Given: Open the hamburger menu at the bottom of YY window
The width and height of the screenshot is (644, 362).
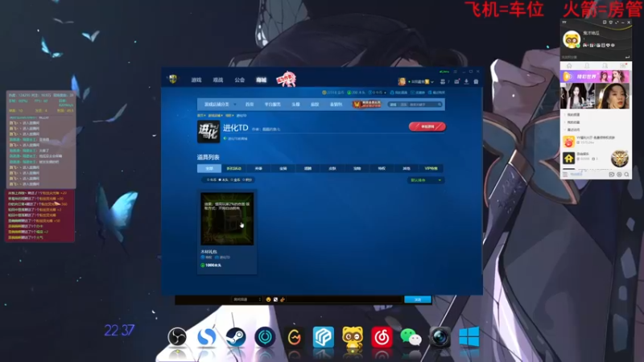Looking at the screenshot, I should pyautogui.click(x=565, y=175).
